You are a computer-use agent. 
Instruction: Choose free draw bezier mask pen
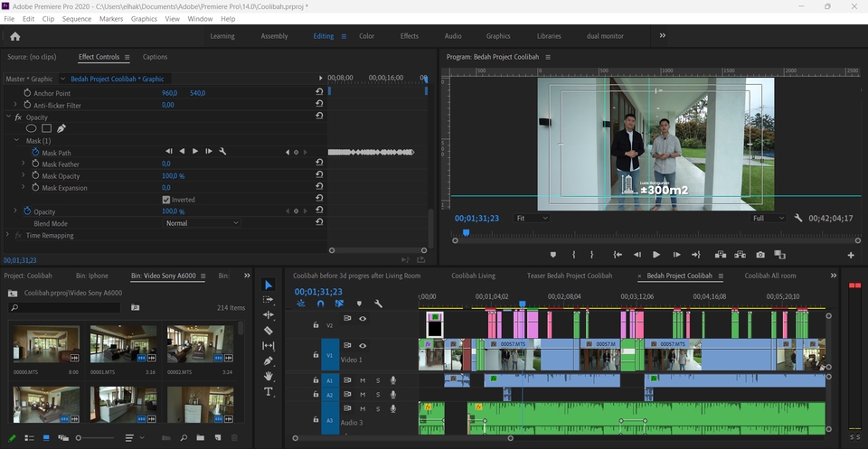[61, 128]
